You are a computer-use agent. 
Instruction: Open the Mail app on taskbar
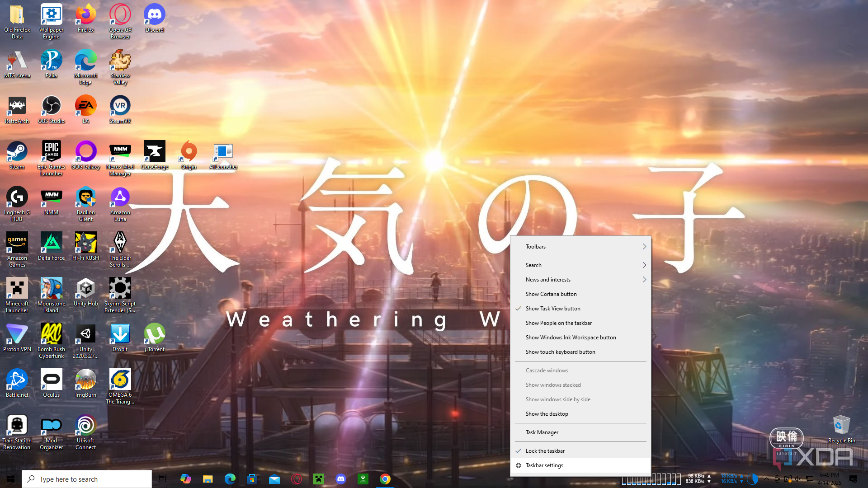click(x=274, y=479)
